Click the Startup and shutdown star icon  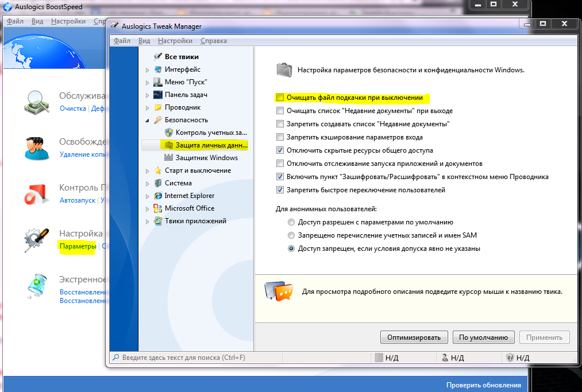click(x=158, y=170)
